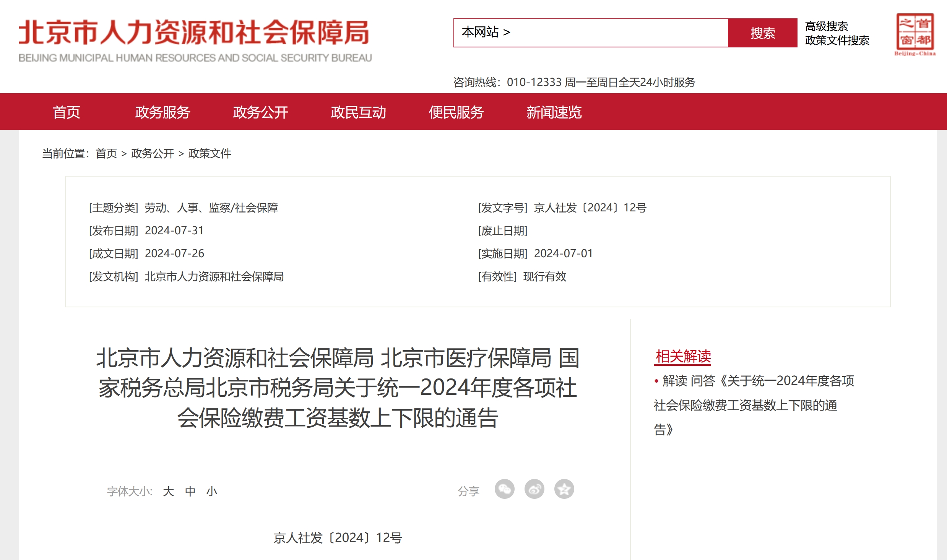Click the red 搜索 button
The width and height of the screenshot is (947, 560).
[x=763, y=33]
